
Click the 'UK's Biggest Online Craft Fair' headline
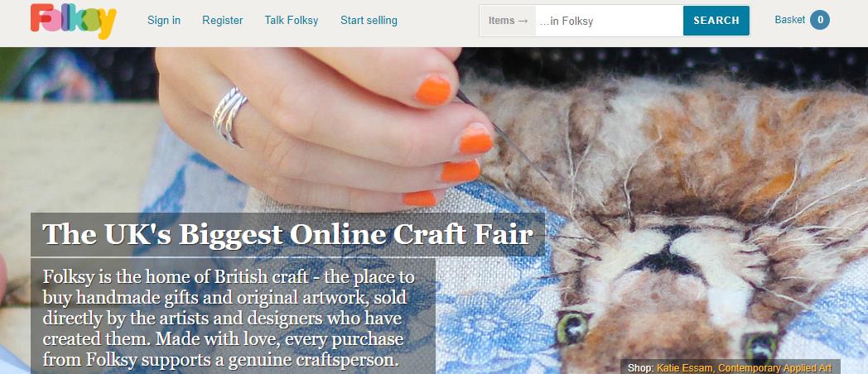288,234
